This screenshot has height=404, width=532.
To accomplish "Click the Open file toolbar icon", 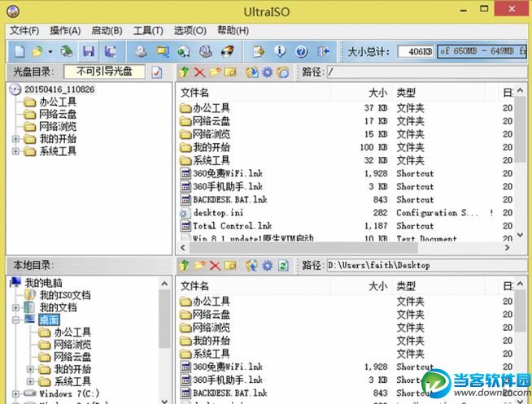I will [37, 51].
